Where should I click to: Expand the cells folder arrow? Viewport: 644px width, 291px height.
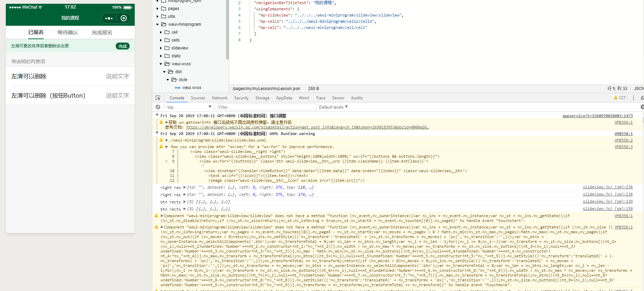pyautogui.click(x=161, y=40)
